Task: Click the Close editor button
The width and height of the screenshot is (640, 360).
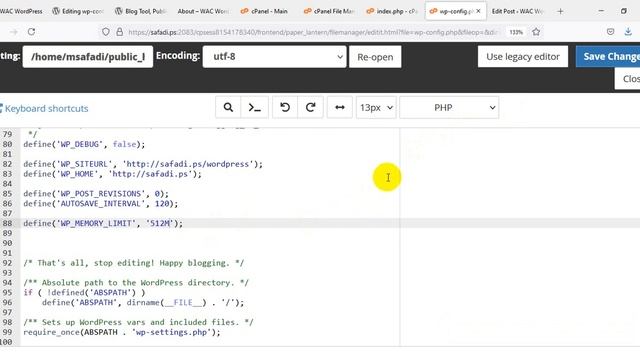Action: pyautogui.click(x=628, y=79)
